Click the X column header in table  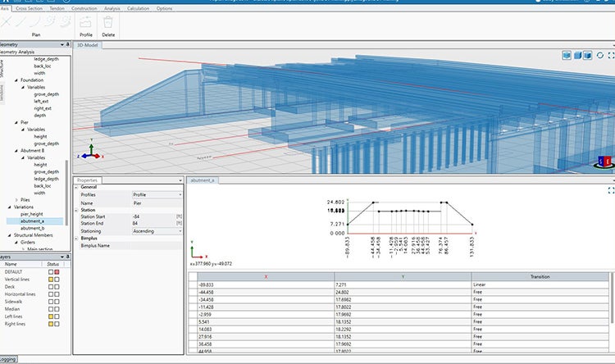click(x=266, y=276)
